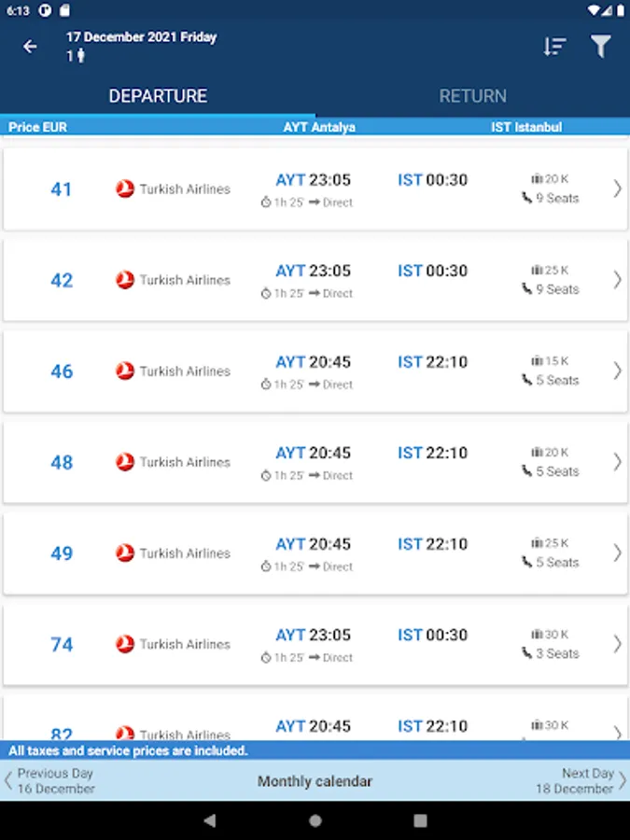This screenshot has height=840, width=630.
Task: Switch to the RETURN tab
Action: pos(472,96)
